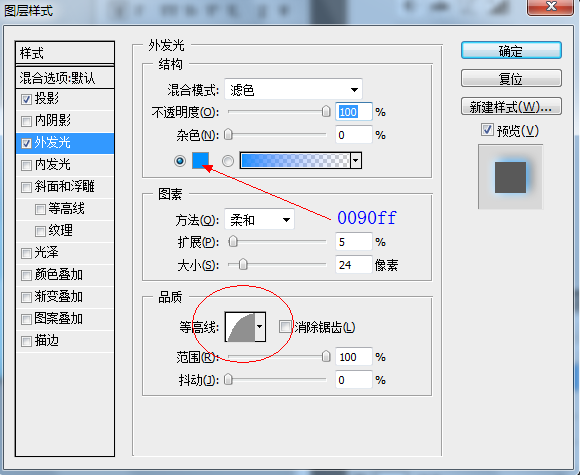Viewport: 580px width, 475px height.
Task: Click the blue-to-transparent gradient bar
Action: click(x=295, y=161)
